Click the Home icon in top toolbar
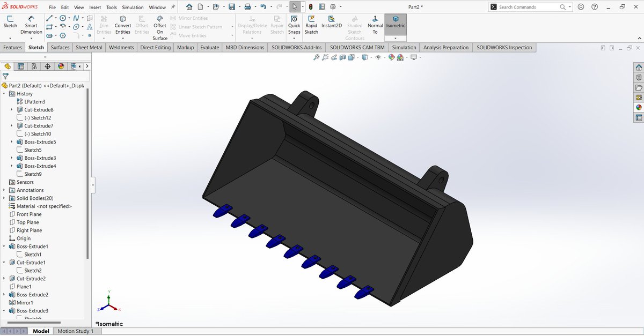Screen dimensions: 644x336 [189, 7]
